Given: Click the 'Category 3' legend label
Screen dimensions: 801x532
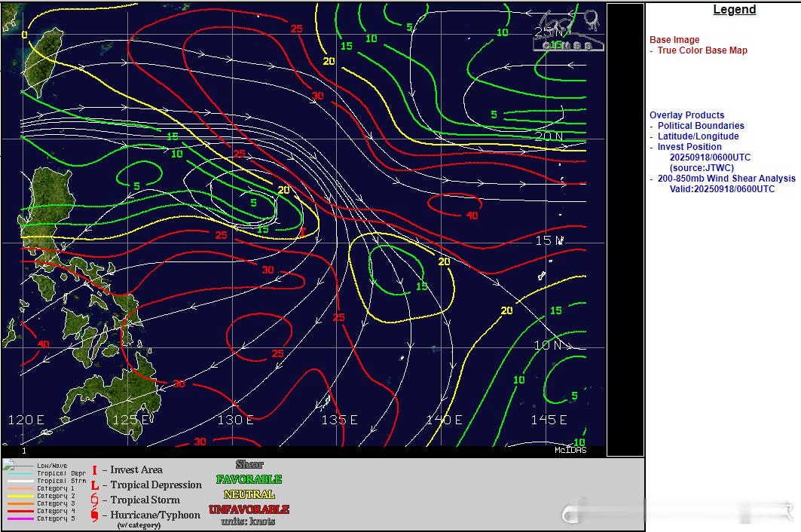Looking at the screenshot, I should 56,503.
